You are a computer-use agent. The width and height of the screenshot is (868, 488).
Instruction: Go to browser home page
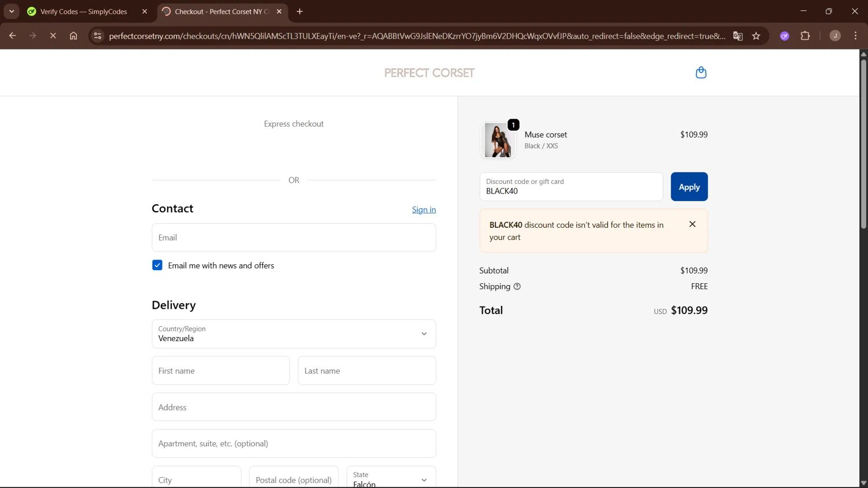tap(73, 36)
